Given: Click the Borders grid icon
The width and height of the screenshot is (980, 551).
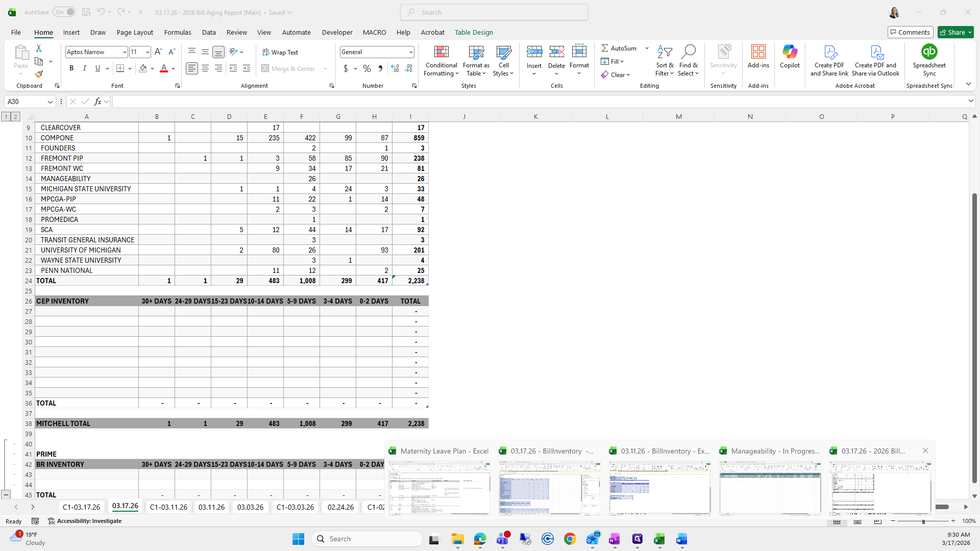Looking at the screenshot, I should [120, 68].
